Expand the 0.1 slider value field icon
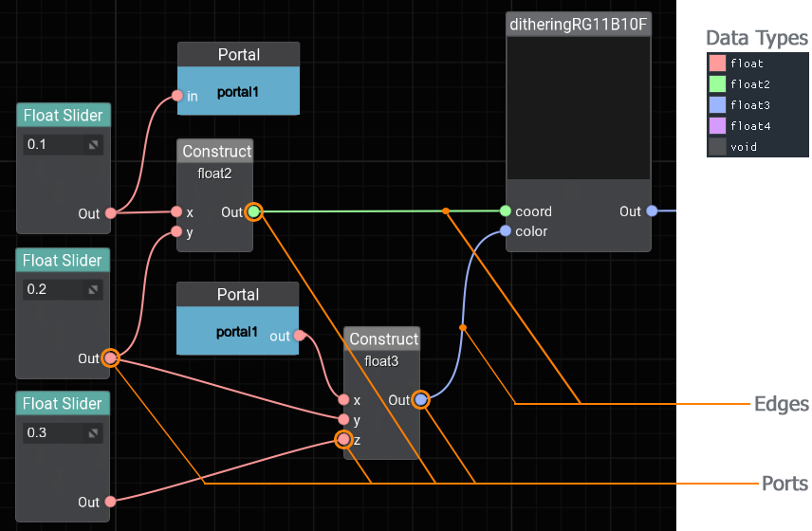 [x=94, y=145]
